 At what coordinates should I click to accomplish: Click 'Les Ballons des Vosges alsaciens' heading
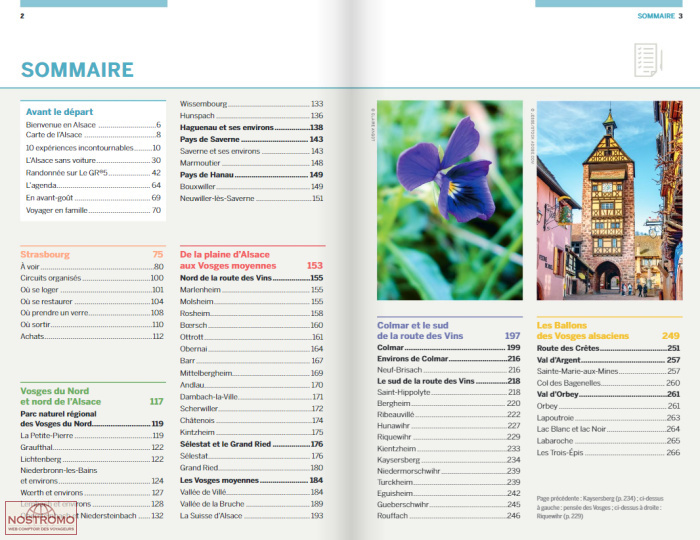tap(608, 331)
